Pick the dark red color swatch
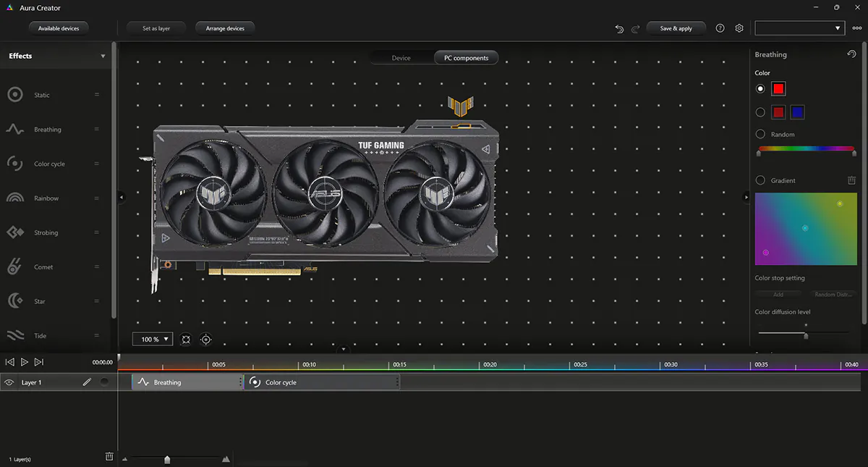This screenshot has width=868, height=467. 778,112
